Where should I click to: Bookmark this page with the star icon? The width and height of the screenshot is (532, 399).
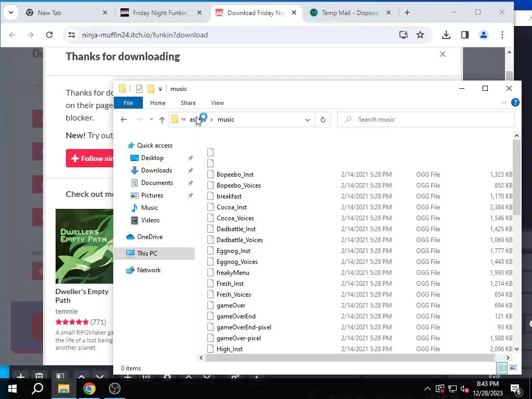coord(420,35)
